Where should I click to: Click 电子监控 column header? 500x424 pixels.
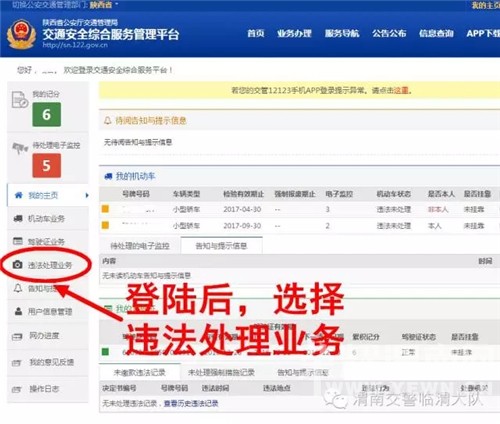(x=339, y=194)
